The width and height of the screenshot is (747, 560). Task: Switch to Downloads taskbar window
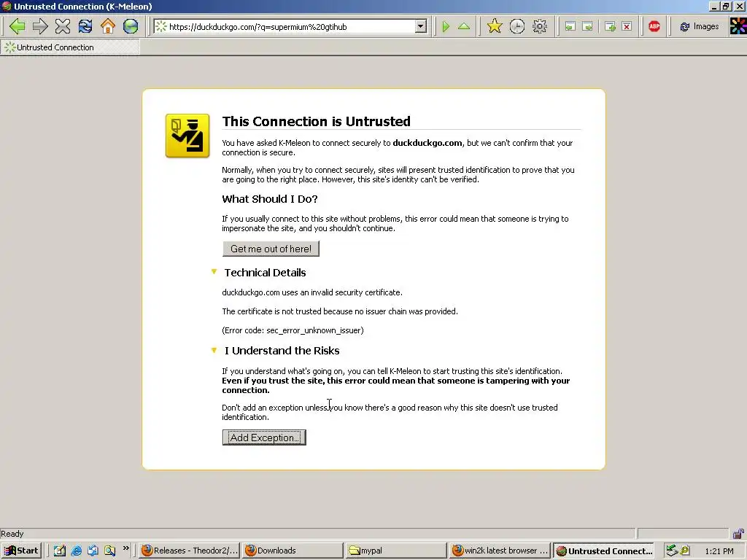[292, 551]
